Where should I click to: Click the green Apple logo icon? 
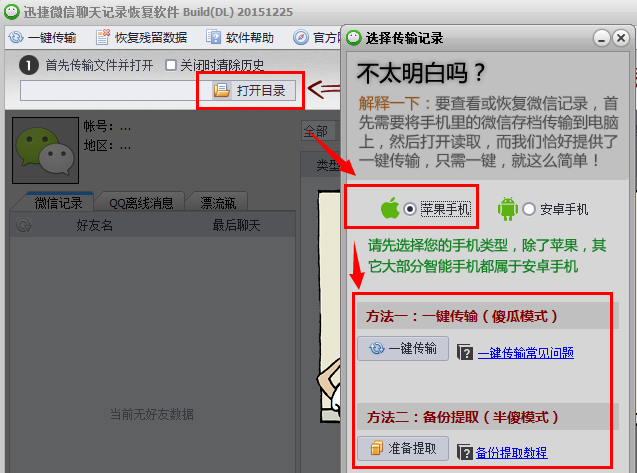point(390,208)
